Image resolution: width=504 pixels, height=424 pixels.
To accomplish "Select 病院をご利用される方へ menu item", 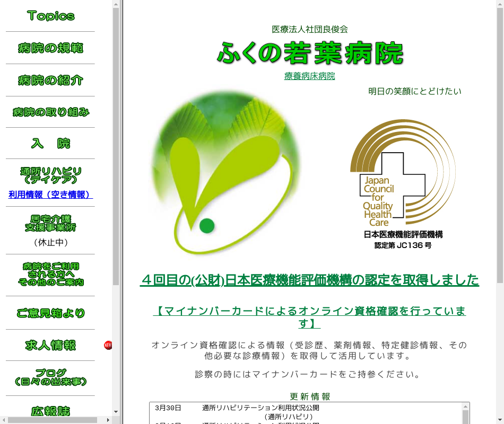I will pyautogui.click(x=50, y=274).
